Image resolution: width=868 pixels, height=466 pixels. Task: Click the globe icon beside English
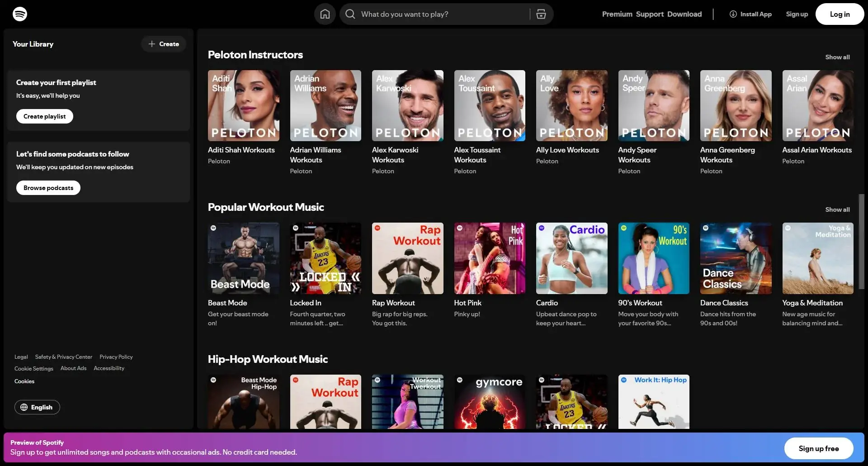(x=24, y=407)
